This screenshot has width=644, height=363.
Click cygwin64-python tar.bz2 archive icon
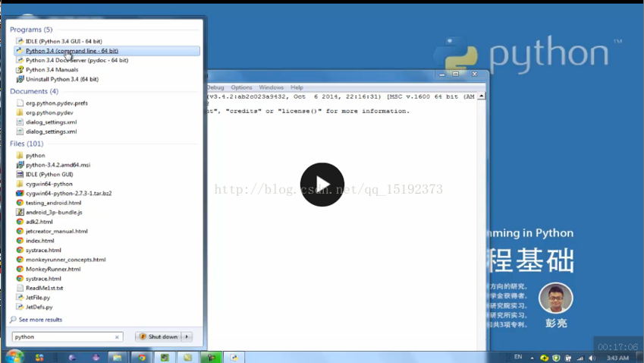click(x=20, y=193)
